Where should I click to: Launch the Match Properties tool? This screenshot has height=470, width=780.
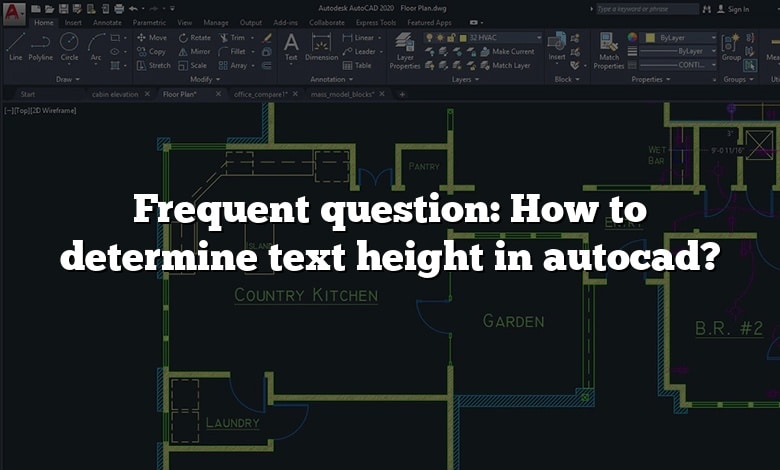pyautogui.click(x=608, y=50)
